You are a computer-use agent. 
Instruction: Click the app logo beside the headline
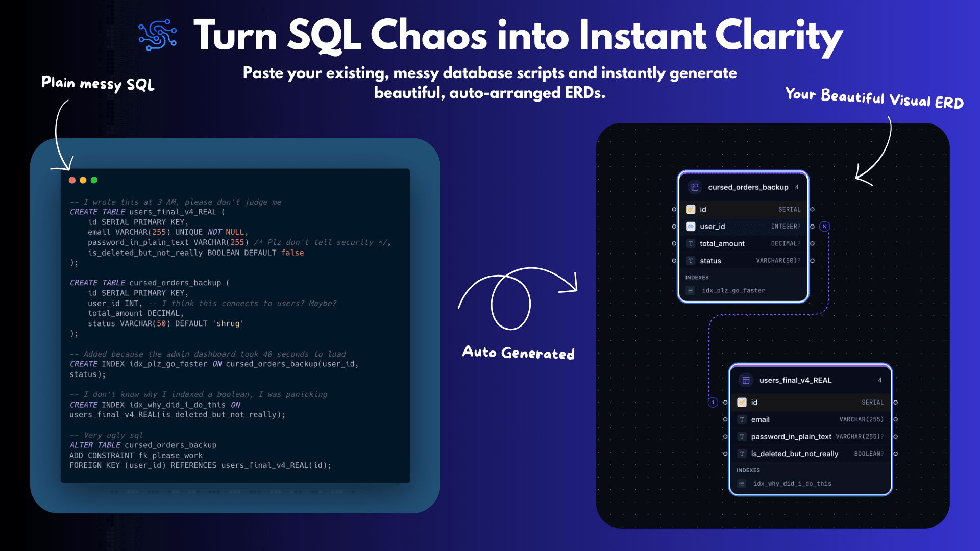(x=158, y=35)
